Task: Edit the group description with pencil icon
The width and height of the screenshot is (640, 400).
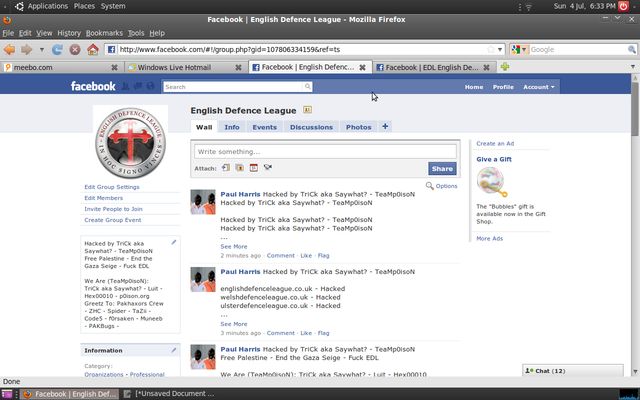Action: point(174,242)
